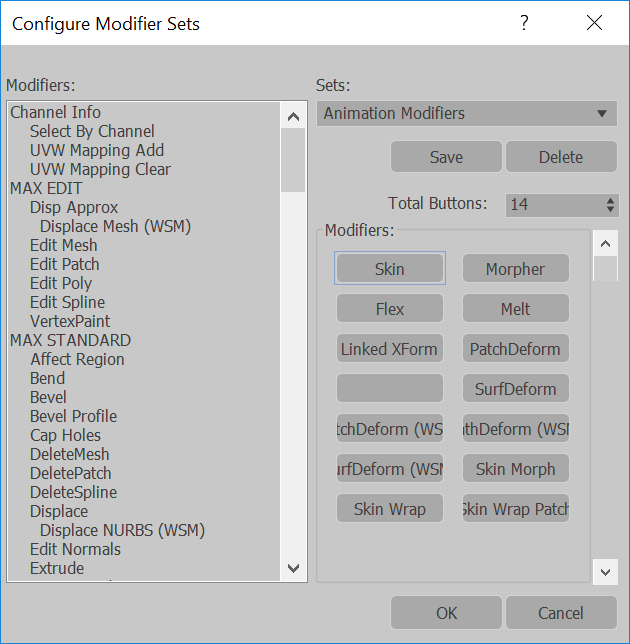Click the Delete set button
This screenshot has width=630, height=644.
click(x=561, y=157)
